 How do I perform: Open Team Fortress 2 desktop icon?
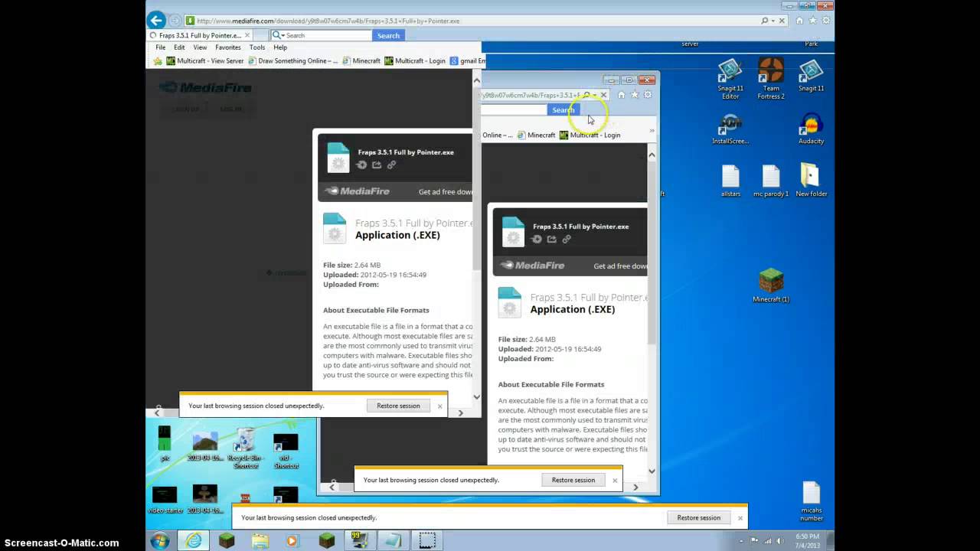(770, 79)
